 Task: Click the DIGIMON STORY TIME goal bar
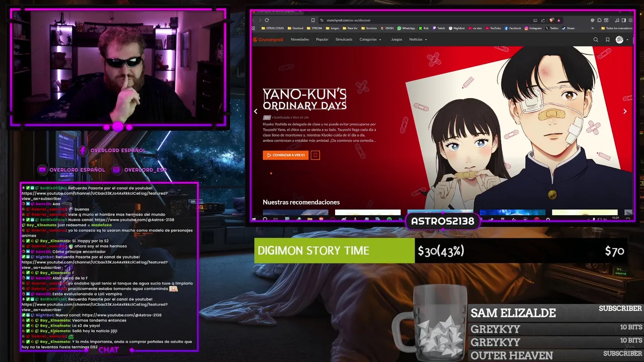coord(334,250)
